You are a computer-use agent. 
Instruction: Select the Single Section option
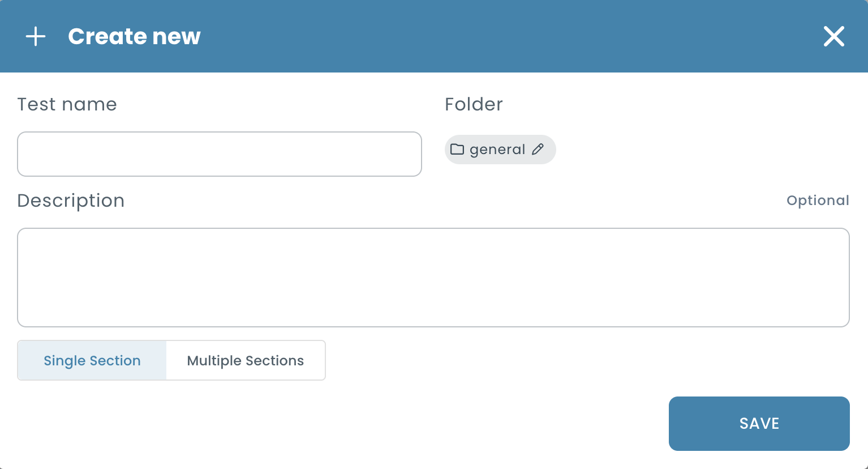(92, 360)
